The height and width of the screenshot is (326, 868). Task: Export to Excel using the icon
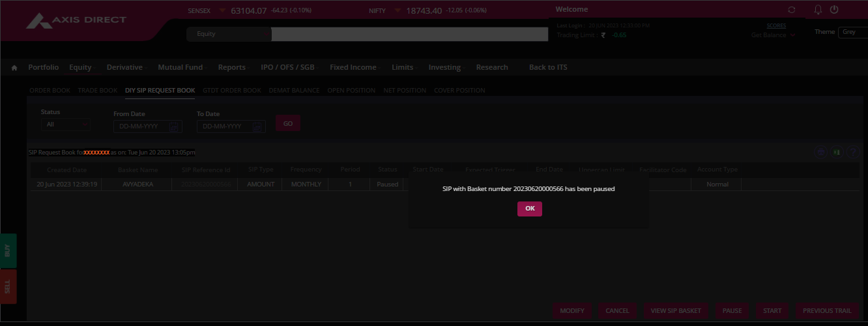[x=836, y=152]
